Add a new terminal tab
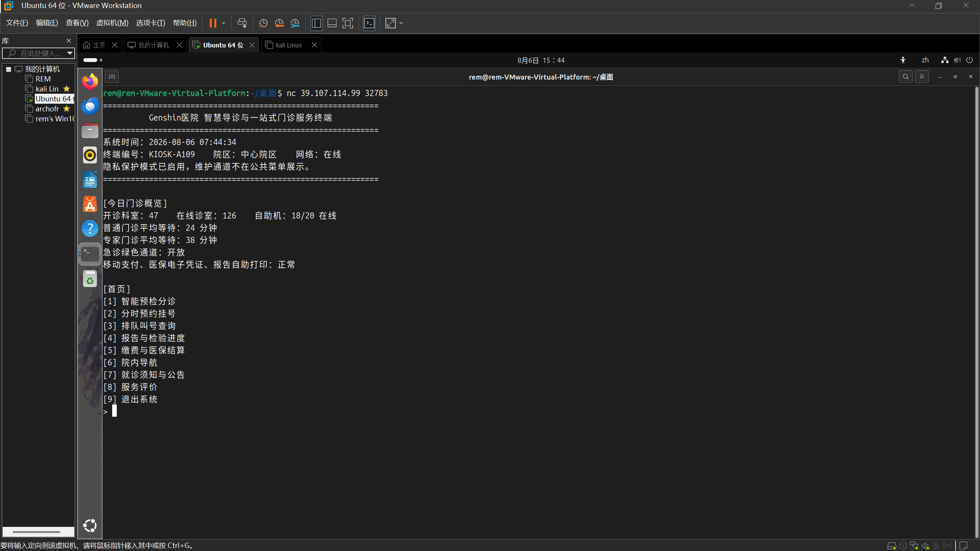The height and width of the screenshot is (551, 980). click(112, 77)
